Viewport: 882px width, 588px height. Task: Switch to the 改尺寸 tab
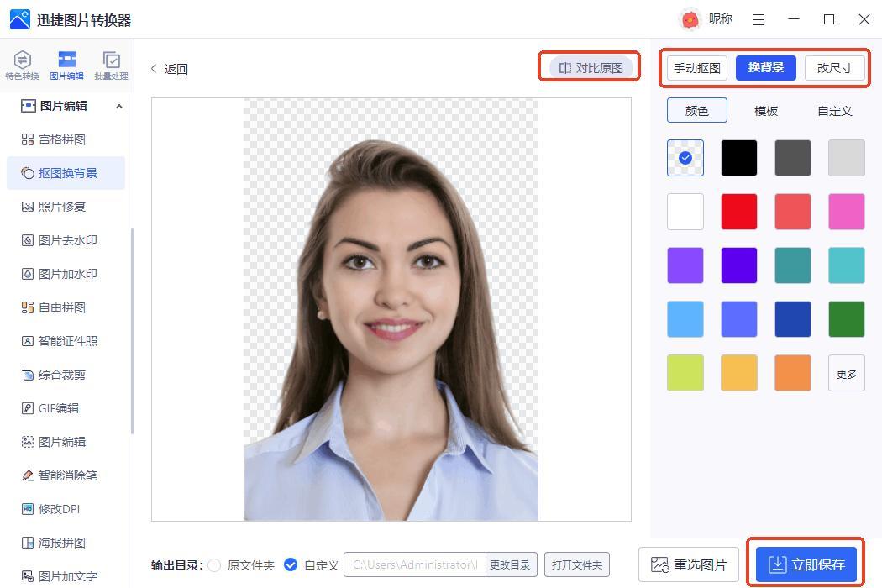click(x=834, y=68)
